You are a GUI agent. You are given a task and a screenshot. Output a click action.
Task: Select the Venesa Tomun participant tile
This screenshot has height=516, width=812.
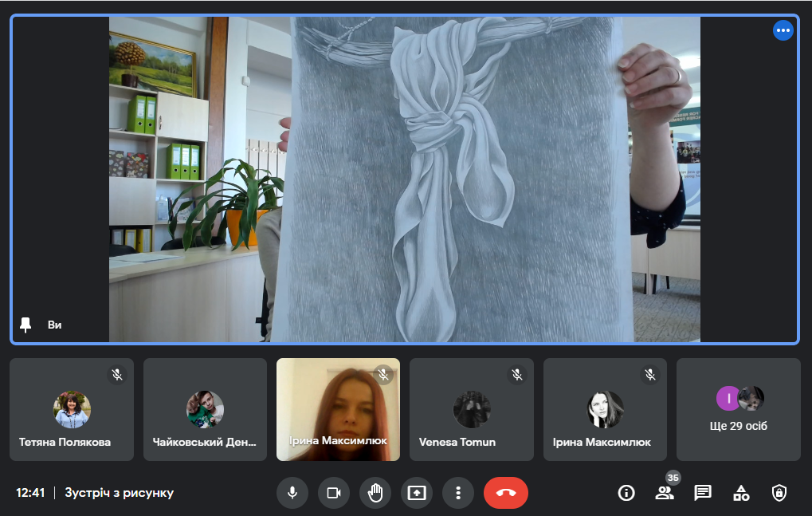472,409
